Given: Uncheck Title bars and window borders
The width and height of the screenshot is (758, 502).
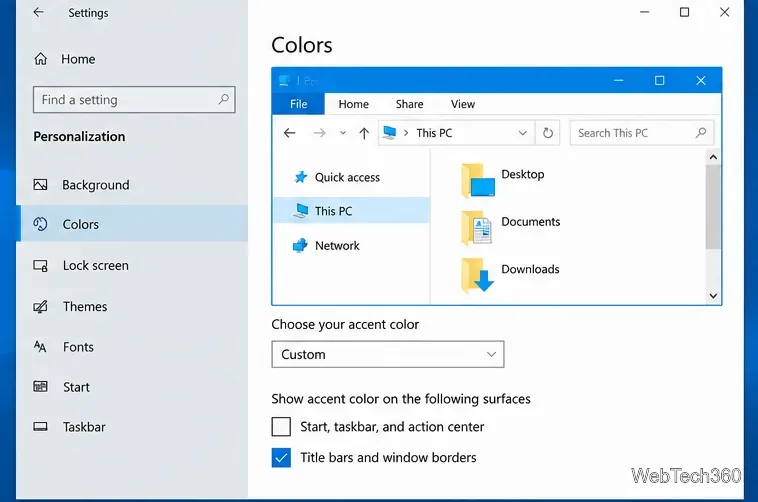Looking at the screenshot, I should tap(281, 458).
